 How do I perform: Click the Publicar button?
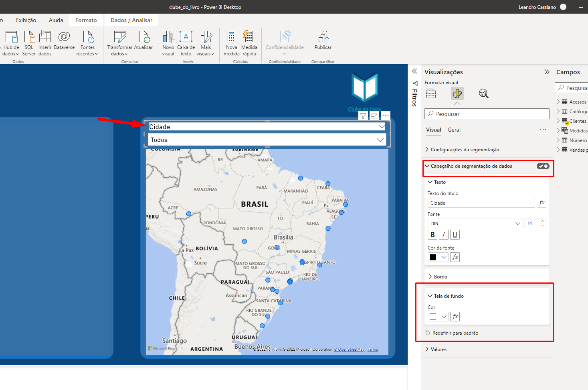click(x=323, y=41)
